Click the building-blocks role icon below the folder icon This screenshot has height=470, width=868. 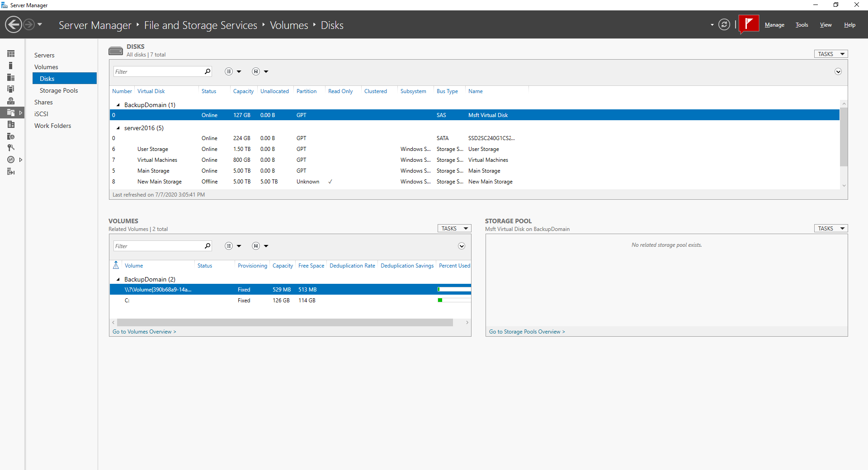[x=11, y=124]
